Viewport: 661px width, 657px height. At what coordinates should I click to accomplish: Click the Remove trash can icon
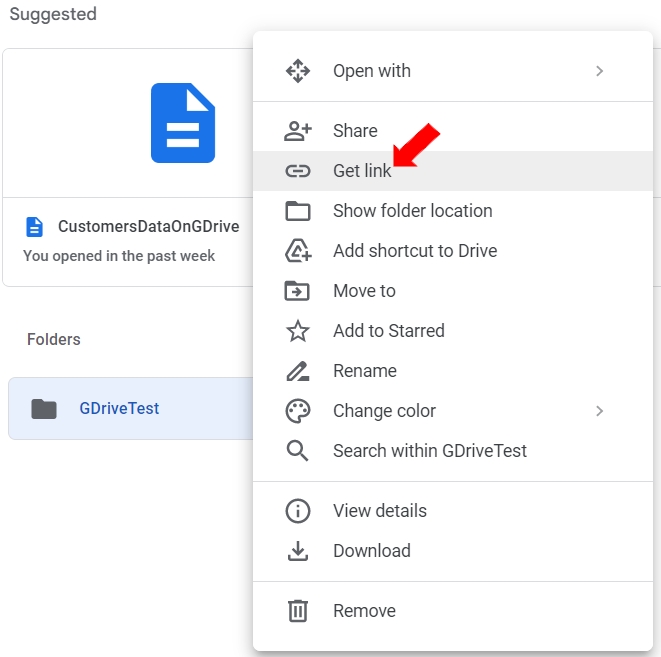coord(298,611)
